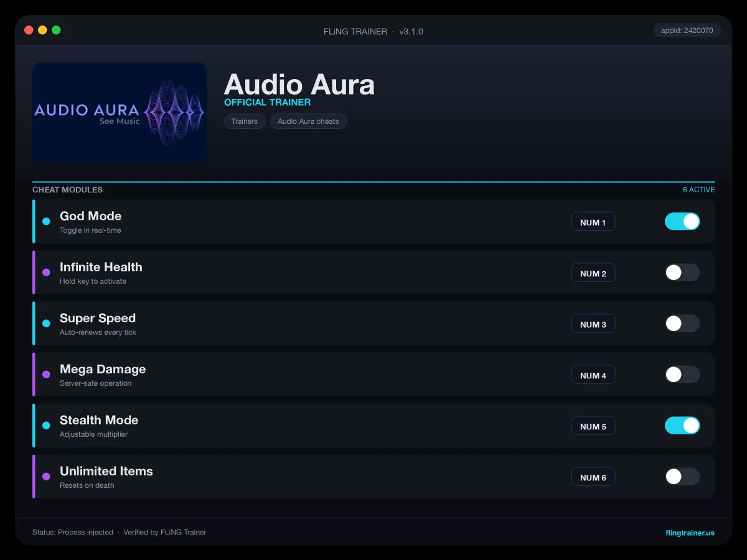747x560 pixels.
Task: Click the 'FLiNG TRAINER · v3.1.0' window title
Action: (x=374, y=31)
